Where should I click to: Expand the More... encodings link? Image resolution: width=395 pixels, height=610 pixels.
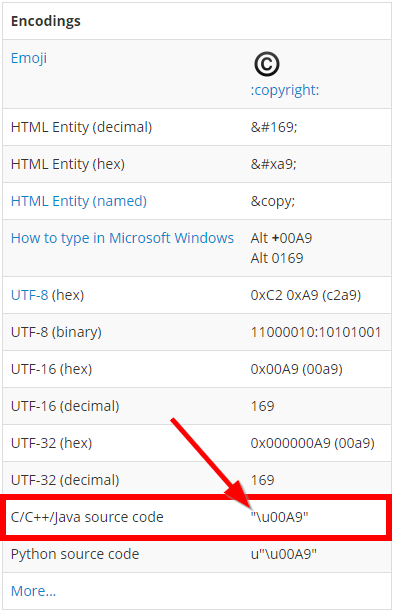point(33,591)
